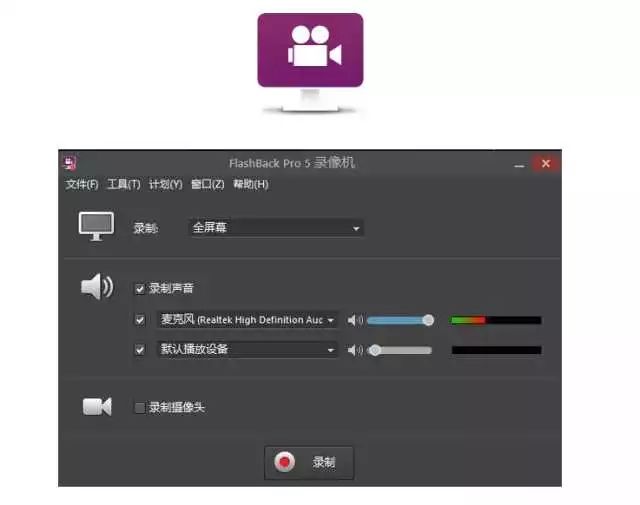Open the 帮助(H) menu

[251, 185]
